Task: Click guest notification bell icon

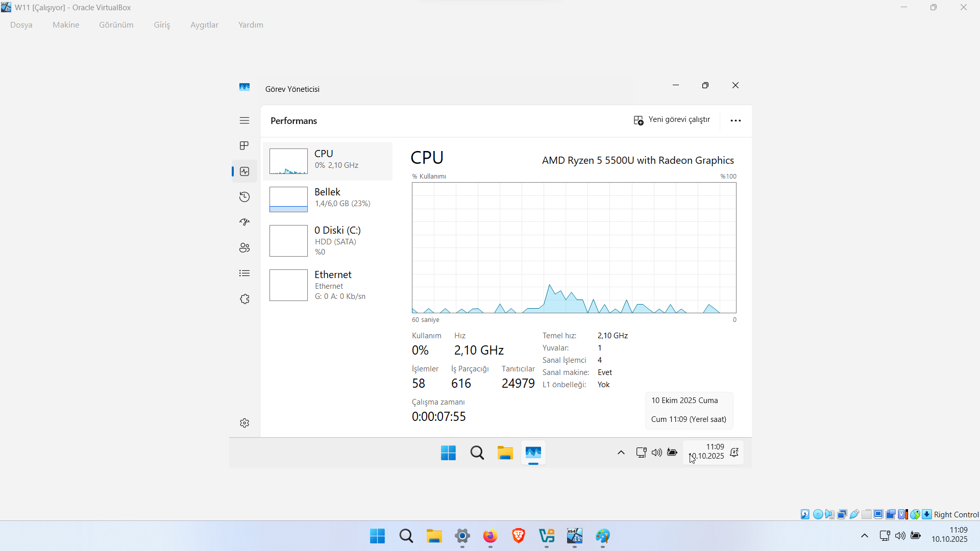Action: 734,453
